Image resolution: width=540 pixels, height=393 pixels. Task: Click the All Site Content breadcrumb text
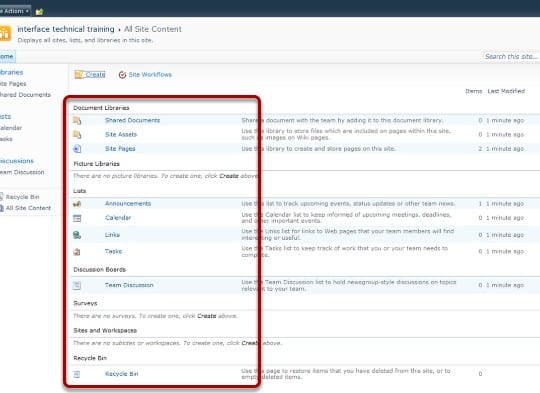coord(153,29)
